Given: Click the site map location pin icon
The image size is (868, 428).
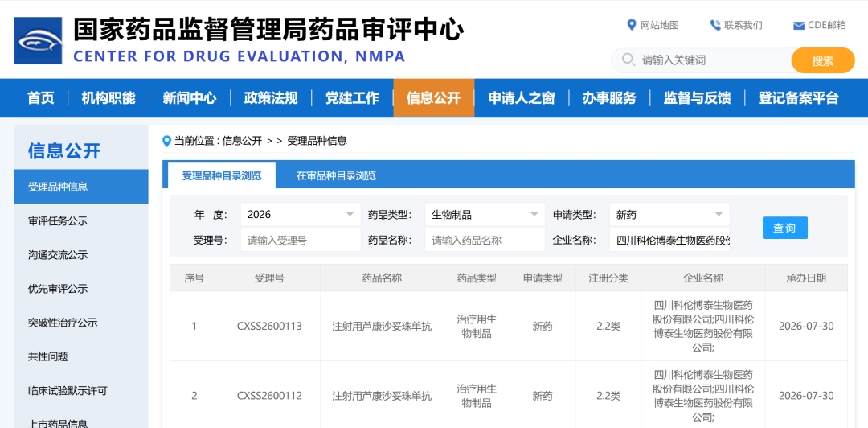Looking at the screenshot, I should (x=631, y=25).
